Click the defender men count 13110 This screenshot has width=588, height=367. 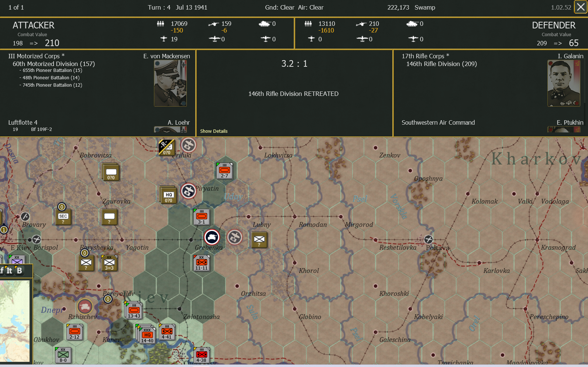pos(327,24)
